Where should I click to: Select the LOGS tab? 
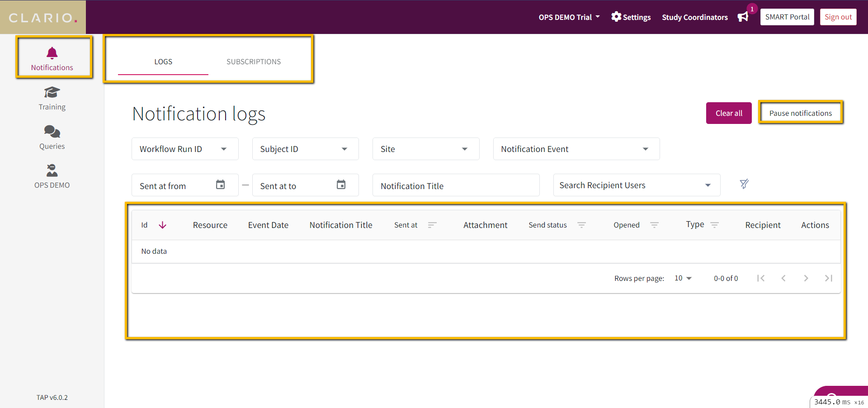(163, 62)
